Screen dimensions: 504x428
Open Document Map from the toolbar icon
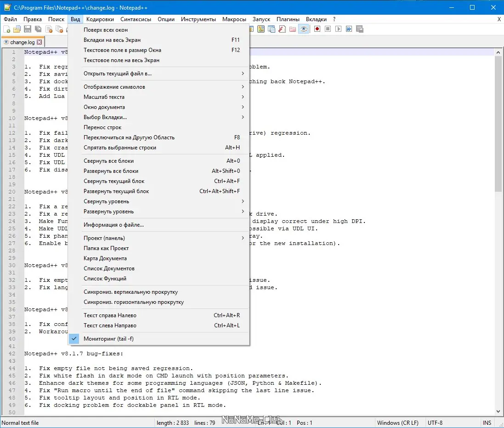(x=261, y=29)
